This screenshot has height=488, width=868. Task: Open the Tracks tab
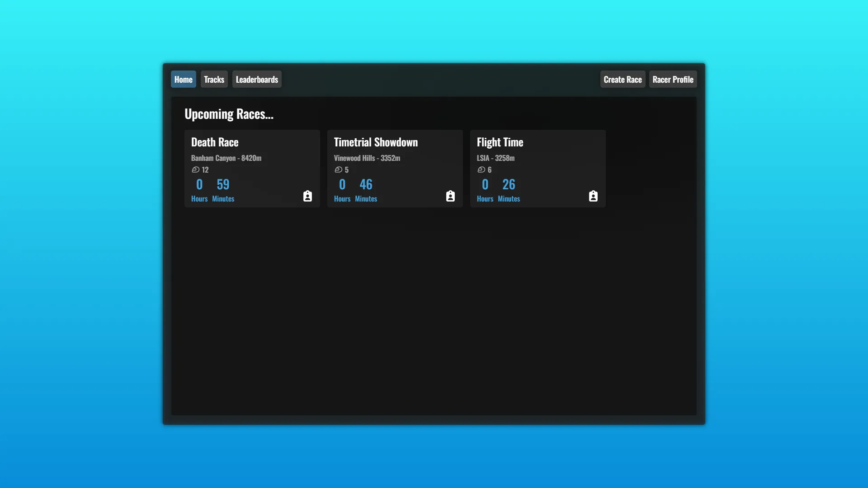point(214,79)
